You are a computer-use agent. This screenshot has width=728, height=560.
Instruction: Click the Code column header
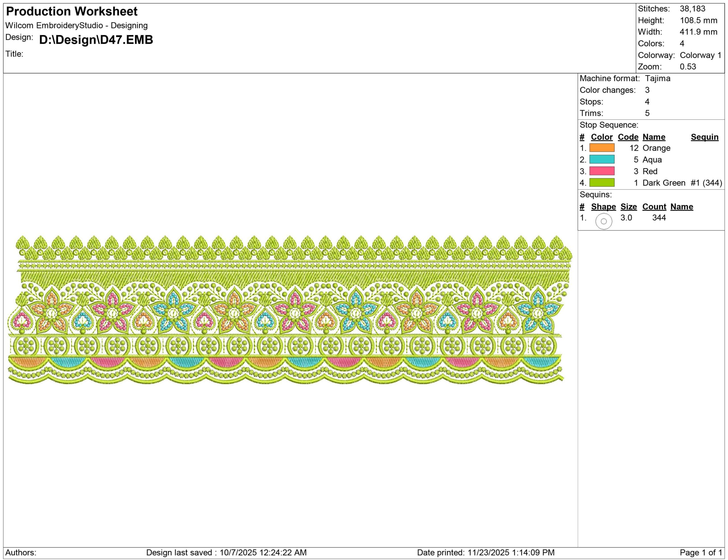(628, 137)
